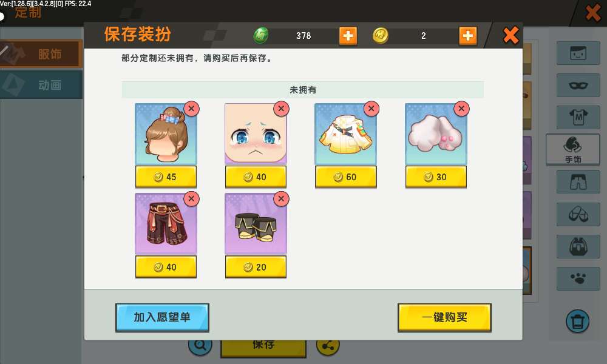This screenshot has height=364, width=607.
Task: Buy the hairstyle for 45 coins
Action: click(x=166, y=177)
